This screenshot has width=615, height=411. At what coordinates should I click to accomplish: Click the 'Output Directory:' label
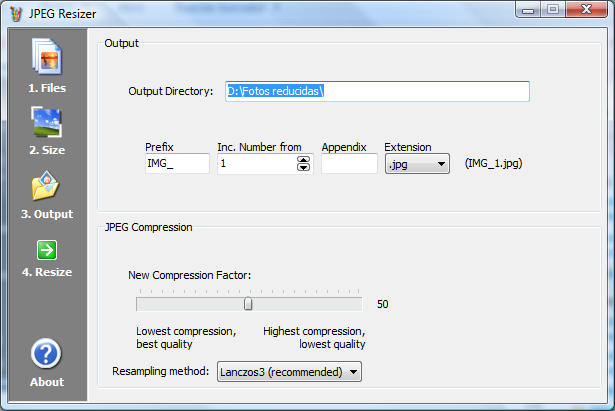pyautogui.click(x=171, y=91)
